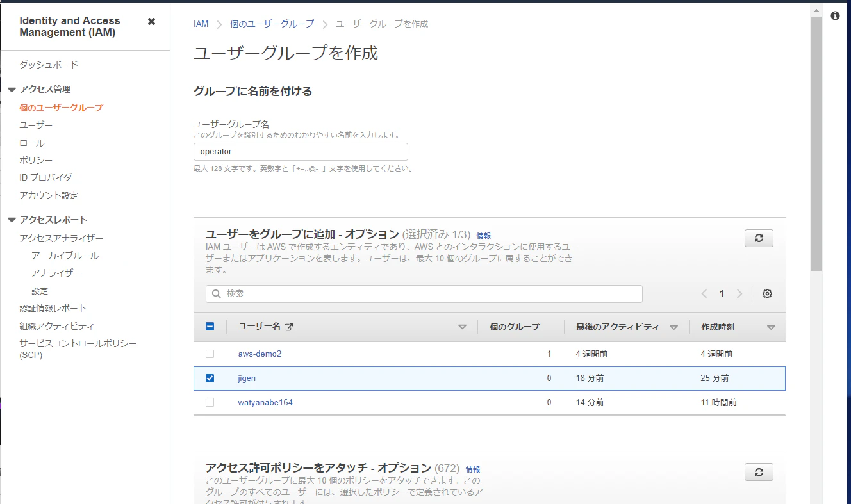The height and width of the screenshot is (504, 851).
Task: Click the search magnifier icon in users search
Action: [217, 294]
